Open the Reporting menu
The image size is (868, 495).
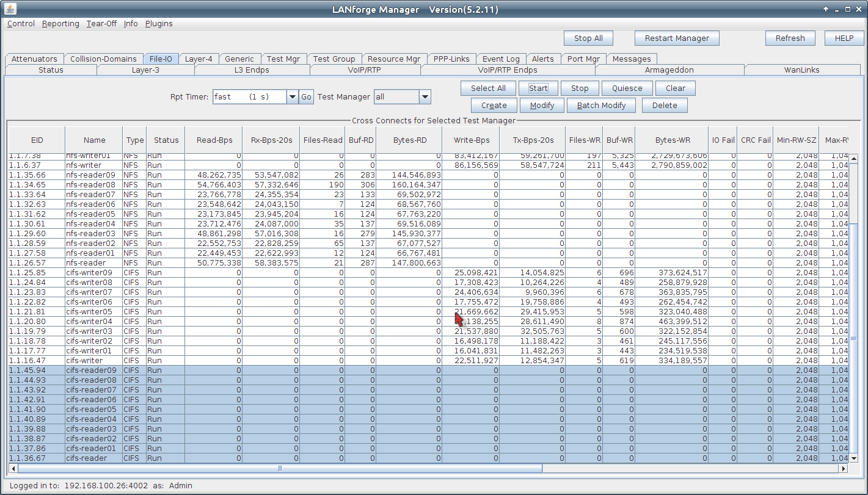60,24
